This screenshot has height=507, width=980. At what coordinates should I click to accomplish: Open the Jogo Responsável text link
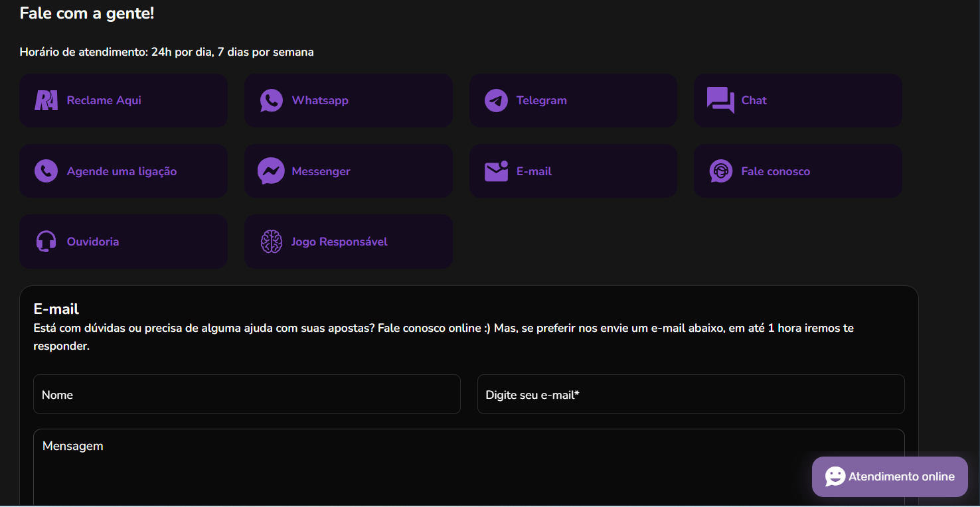pos(339,242)
